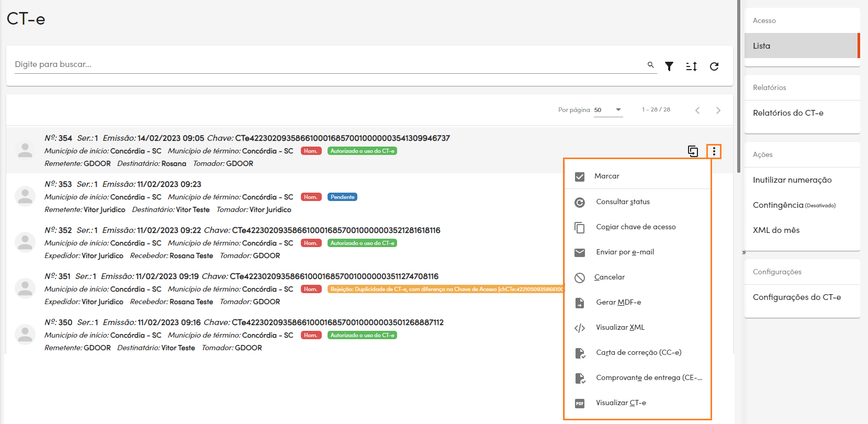Refresh the CT-e list
Viewport: 868px width, 424px height.
(x=714, y=66)
